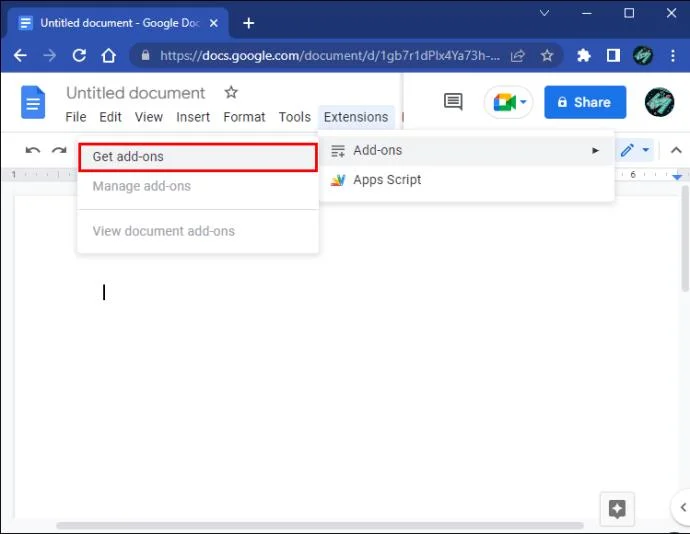Click the pencil editing mode icon
The image size is (690, 534).
tap(627, 150)
